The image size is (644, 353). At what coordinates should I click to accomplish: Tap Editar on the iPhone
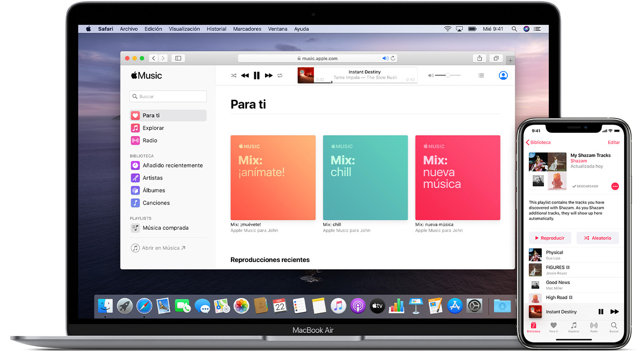[x=614, y=142]
